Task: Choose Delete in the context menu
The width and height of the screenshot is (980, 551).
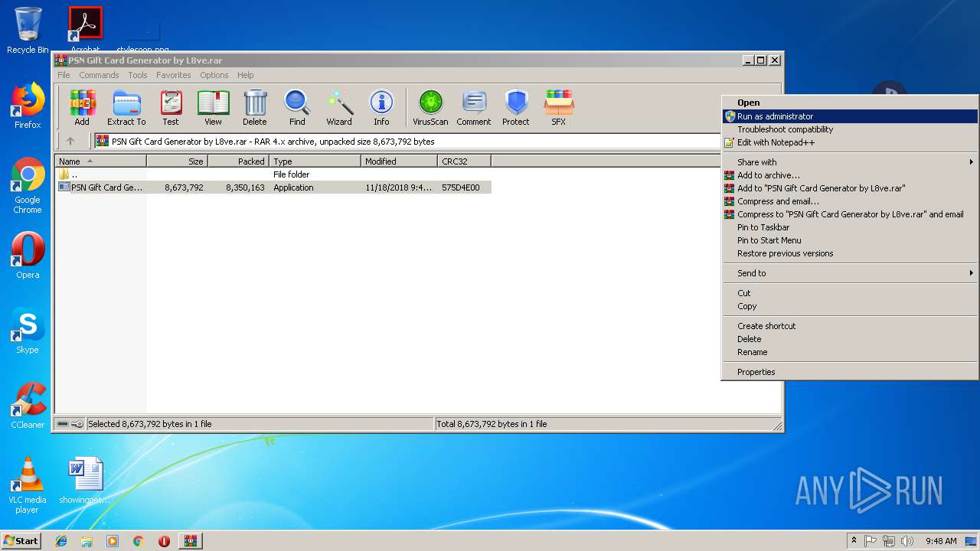Action: (850, 339)
